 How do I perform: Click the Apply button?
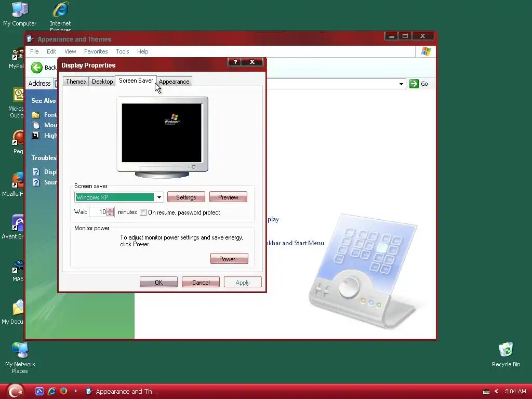tap(243, 282)
